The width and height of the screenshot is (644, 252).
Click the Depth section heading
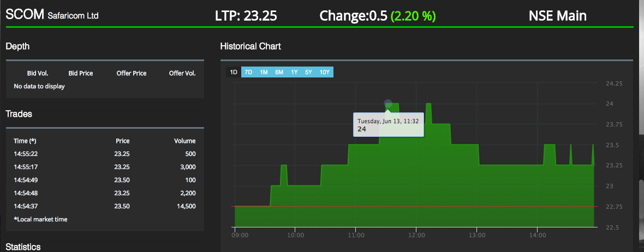pyautogui.click(x=17, y=47)
